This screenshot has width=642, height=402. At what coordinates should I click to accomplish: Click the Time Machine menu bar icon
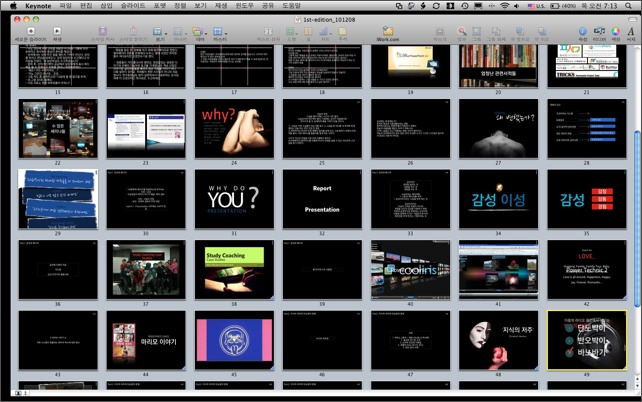[x=465, y=6]
